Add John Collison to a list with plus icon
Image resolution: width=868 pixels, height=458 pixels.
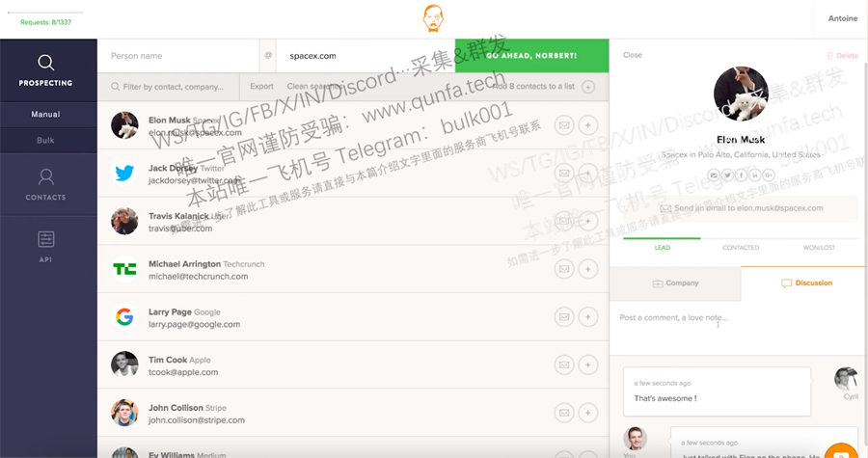click(588, 413)
